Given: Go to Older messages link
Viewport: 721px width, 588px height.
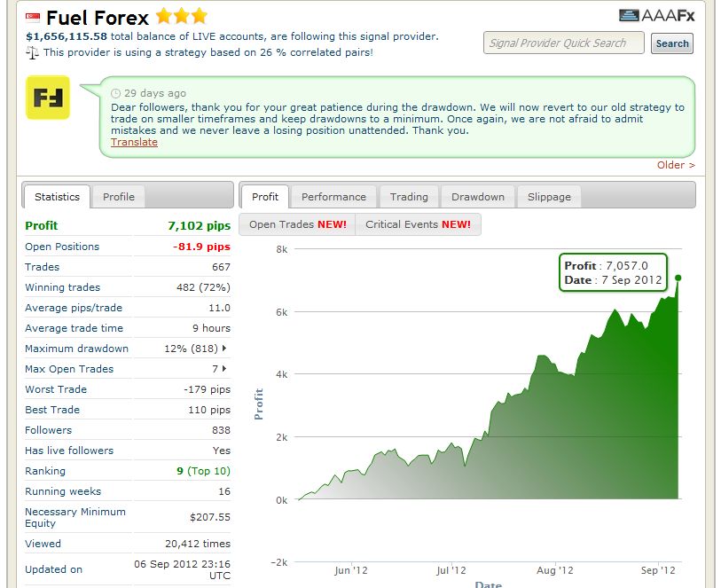Looking at the screenshot, I should (x=676, y=165).
